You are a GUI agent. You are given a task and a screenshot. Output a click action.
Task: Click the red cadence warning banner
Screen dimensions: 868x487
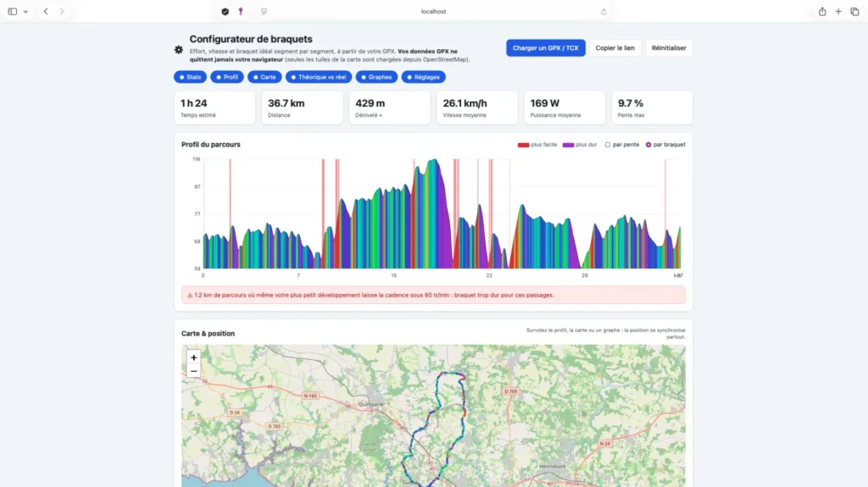tap(433, 295)
